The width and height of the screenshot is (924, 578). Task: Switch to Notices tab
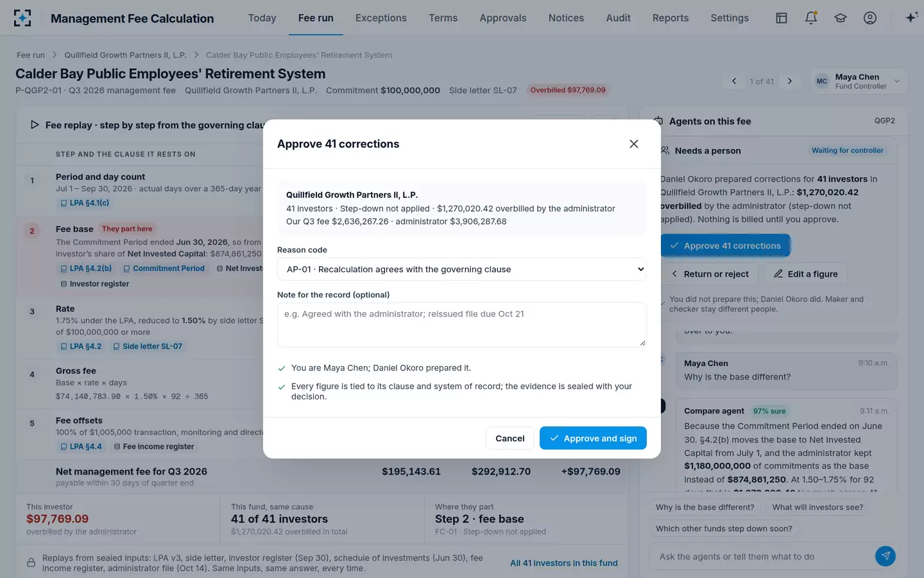pos(566,18)
